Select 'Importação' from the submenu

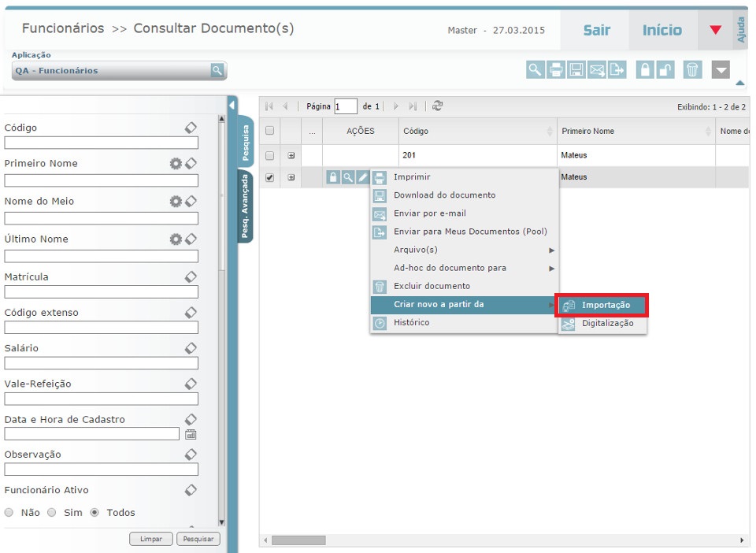pos(605,306)
